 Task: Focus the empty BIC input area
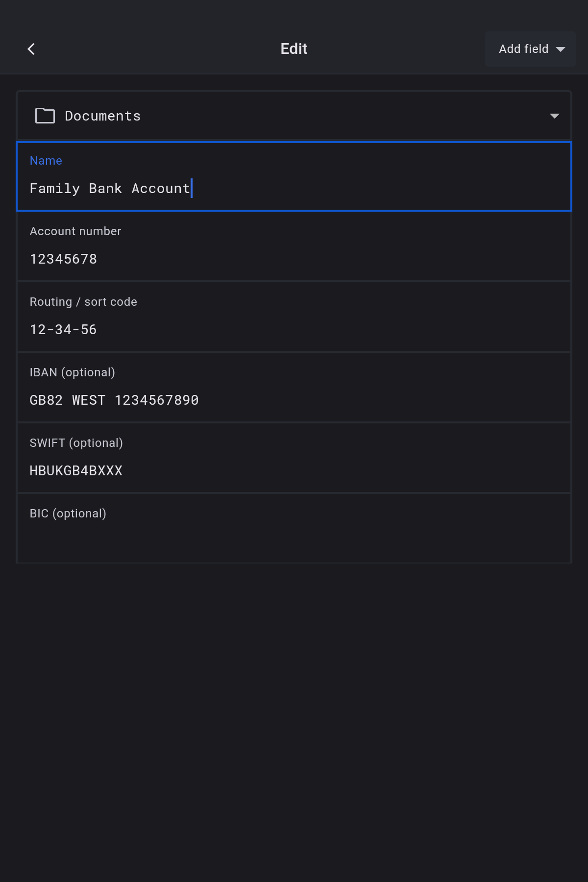click(294, 541)
